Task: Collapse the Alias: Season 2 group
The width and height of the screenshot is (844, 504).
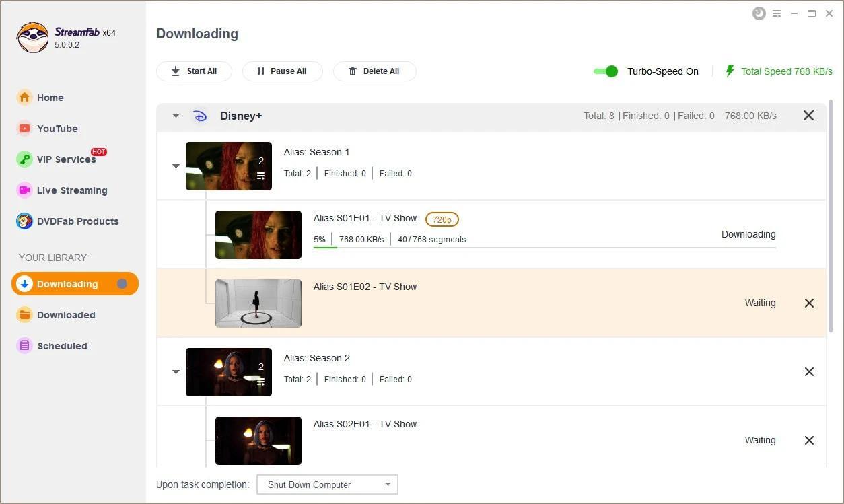Action: coord(176,372)
